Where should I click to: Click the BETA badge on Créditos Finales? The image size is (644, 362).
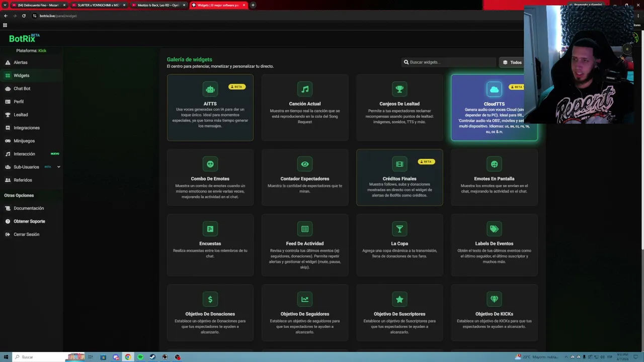426,161
